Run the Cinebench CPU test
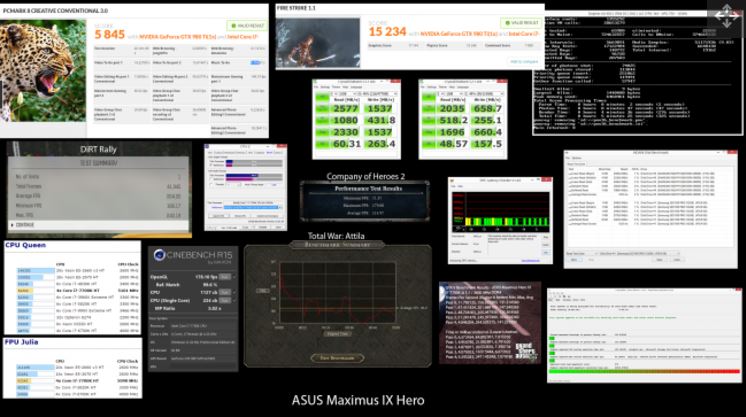This screenshot has height=417, width=746. (226, 291)
